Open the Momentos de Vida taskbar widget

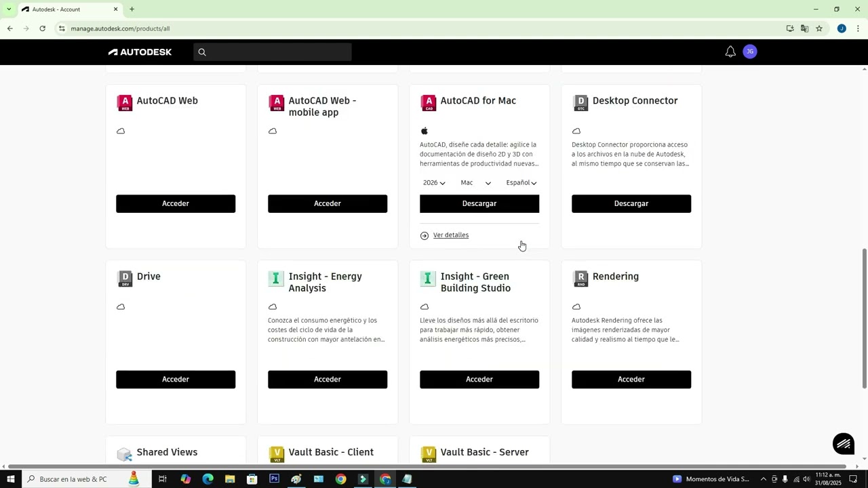point(712,479)
